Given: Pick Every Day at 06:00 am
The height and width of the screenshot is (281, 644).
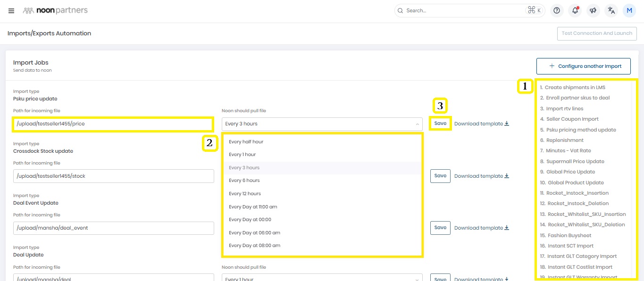Looking at the screenshot, I should [254, 232].
